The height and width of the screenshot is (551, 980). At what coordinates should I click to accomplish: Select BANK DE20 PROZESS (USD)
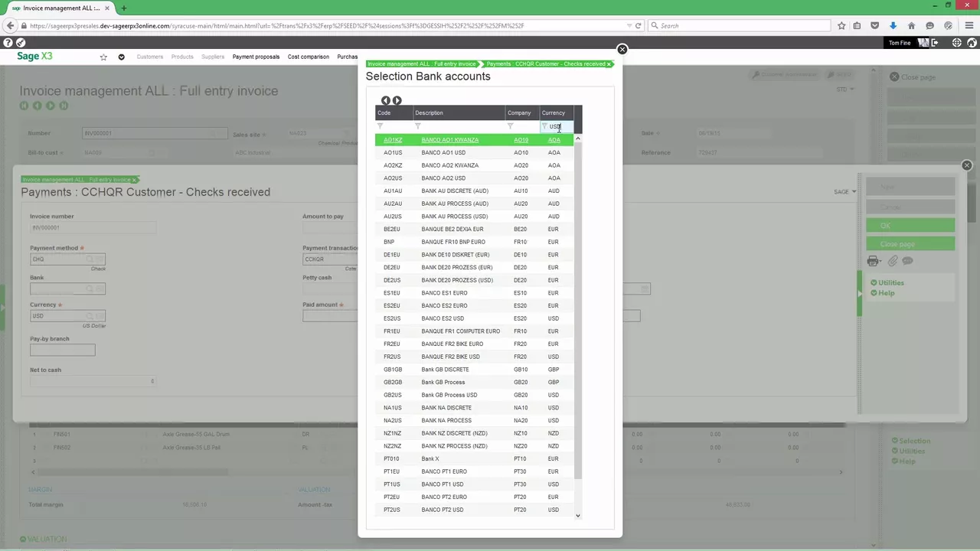click(x=475, y=280)
